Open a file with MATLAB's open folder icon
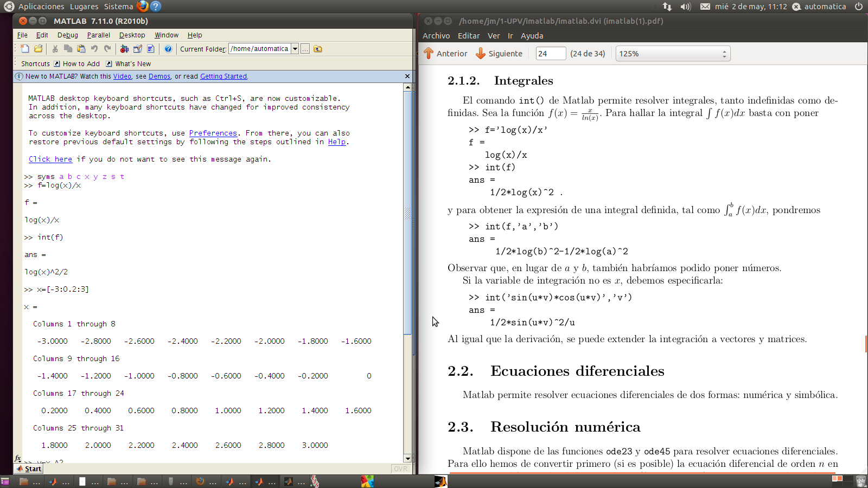The width and height of the screenshot is (868, 488). (x=38, y=49)
